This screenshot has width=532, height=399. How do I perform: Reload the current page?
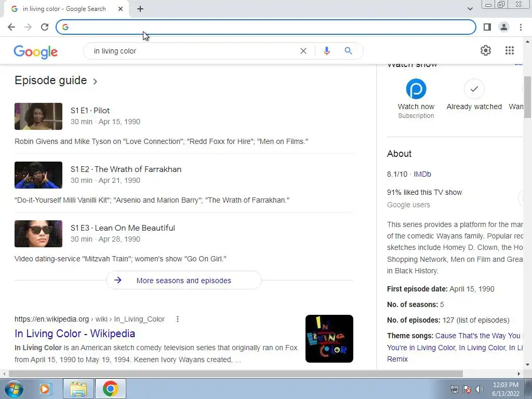point(45,27)
